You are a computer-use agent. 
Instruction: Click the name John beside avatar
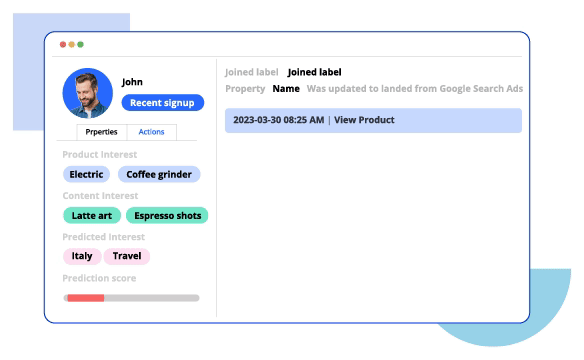tap(132, 82)
